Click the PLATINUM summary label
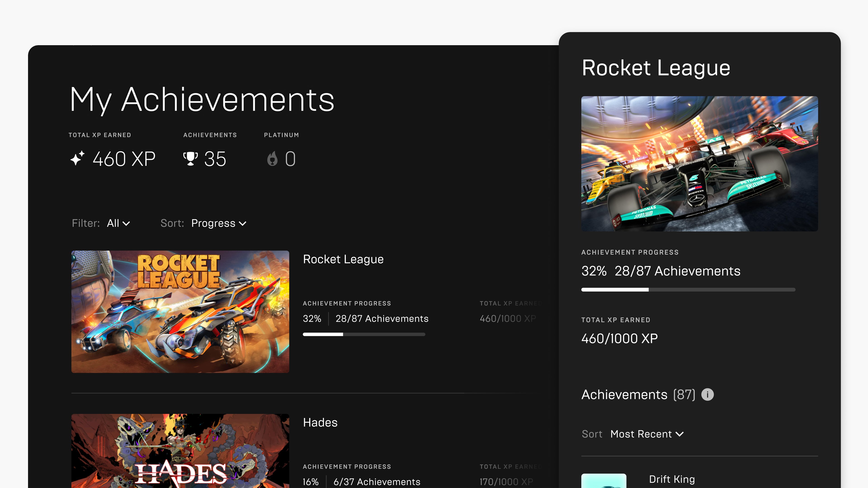This screenshot has width=868, height=488. click(x=281, y=135)
